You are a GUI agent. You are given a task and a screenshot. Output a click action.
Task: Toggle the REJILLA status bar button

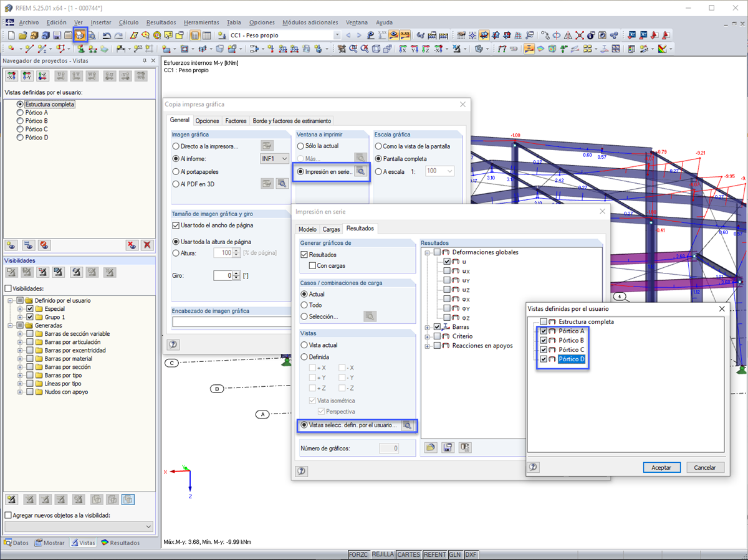point(383,554)
